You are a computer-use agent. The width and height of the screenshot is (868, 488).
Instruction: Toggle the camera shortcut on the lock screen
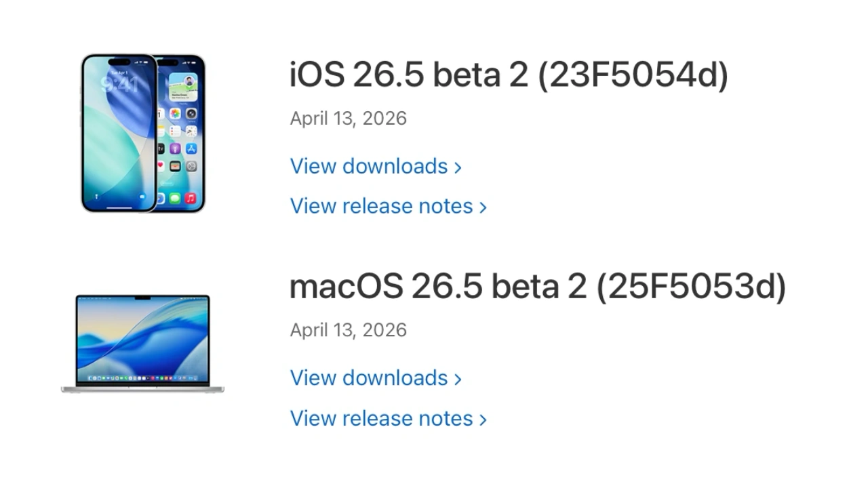point(142,197)
